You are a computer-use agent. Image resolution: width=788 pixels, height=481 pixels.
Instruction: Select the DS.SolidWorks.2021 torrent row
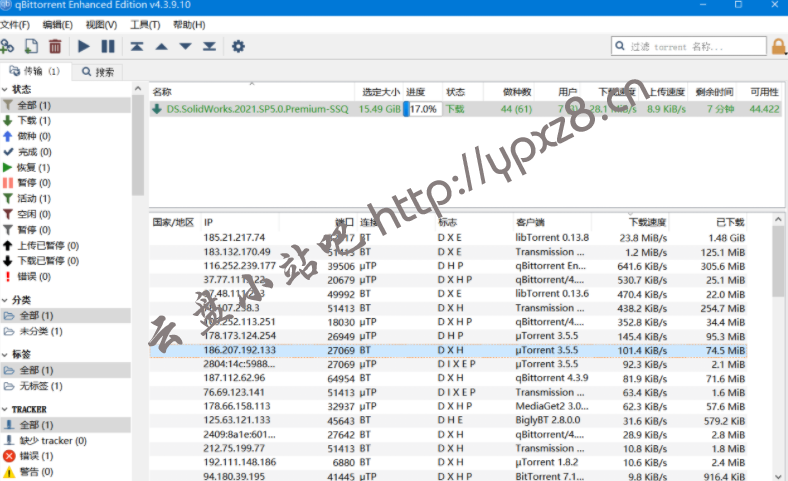pos(465,109)
